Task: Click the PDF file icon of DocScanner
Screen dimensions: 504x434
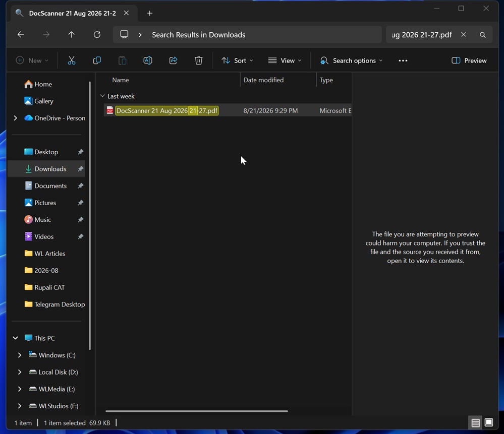Action: click(110, 110)
